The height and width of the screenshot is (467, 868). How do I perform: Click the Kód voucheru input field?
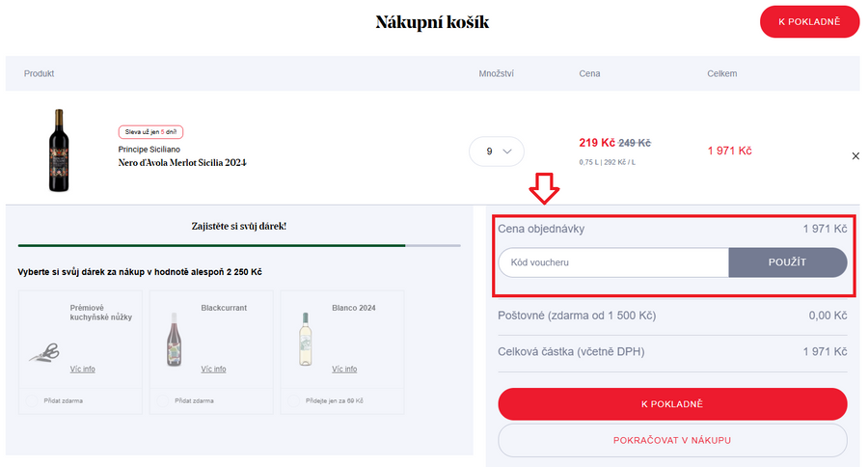tap(612, 262)
